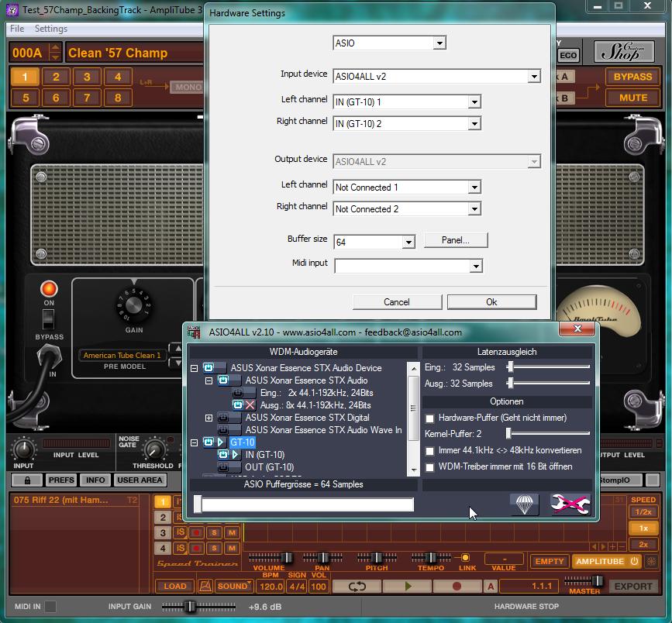672x623 pixels.
Task: Open output Right channel Not Connected 2 dropdown
Action: [x=474, y=209]
